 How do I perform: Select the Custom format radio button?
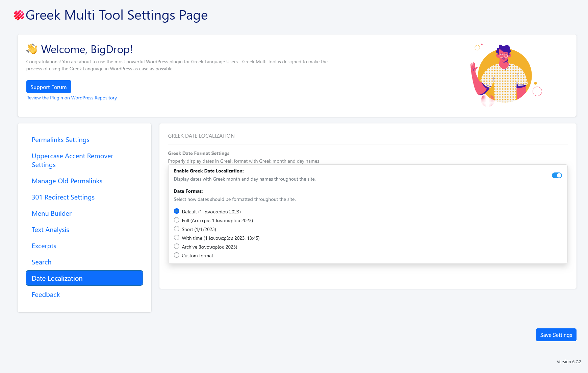tap(177, 255)
